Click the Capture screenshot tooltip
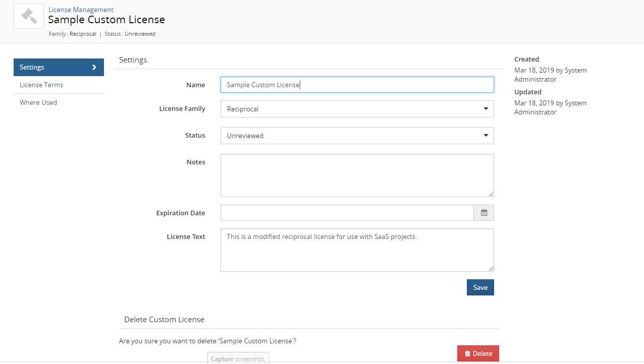Image resolution: width=644 pixels, height=364 pixels. pos(238,358)
